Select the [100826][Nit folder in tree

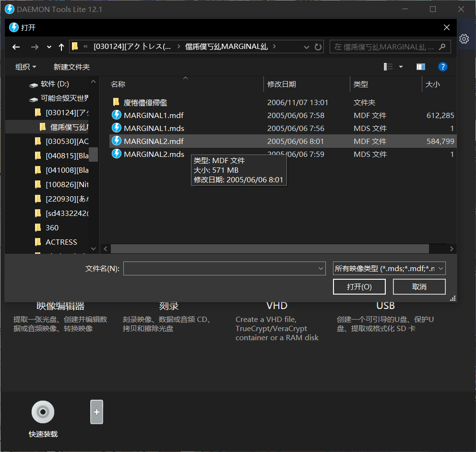(x=62, y=185)
